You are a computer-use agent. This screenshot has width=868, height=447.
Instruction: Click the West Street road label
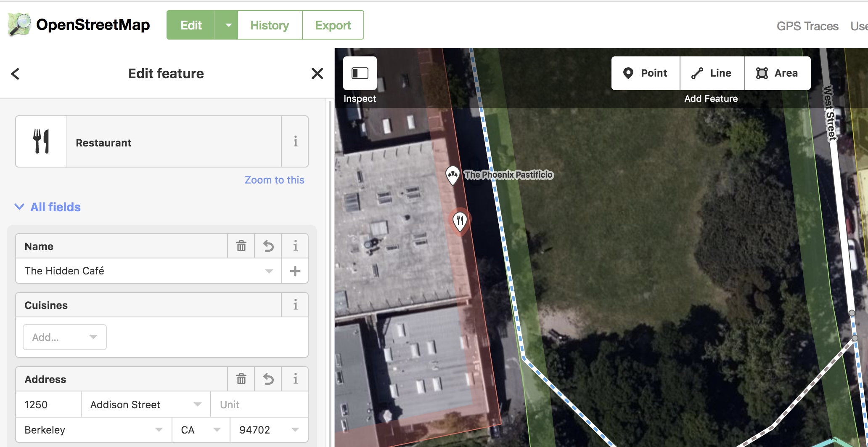coord(829,113)
